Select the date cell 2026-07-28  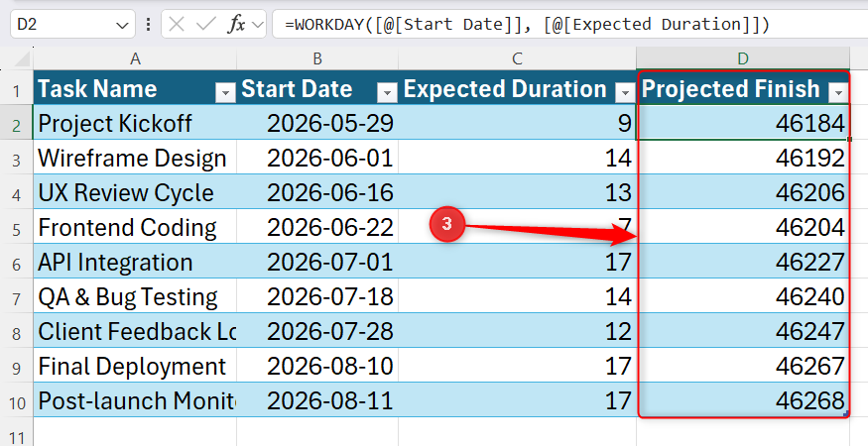[x=317, y=331]
